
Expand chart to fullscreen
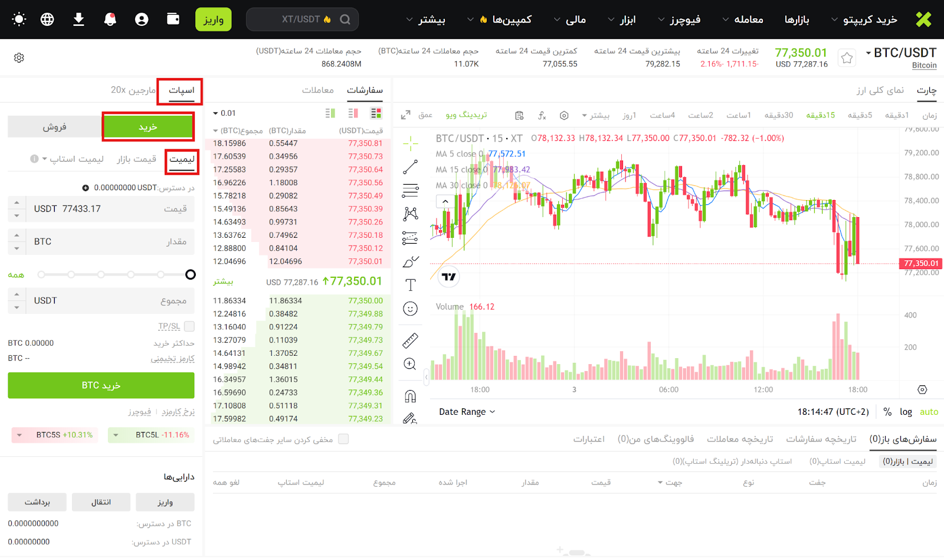tap(405, 115)
